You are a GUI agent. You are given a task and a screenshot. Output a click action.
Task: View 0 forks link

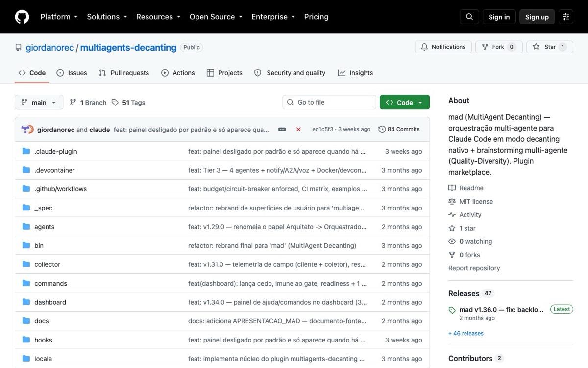(x=465, y=255)
